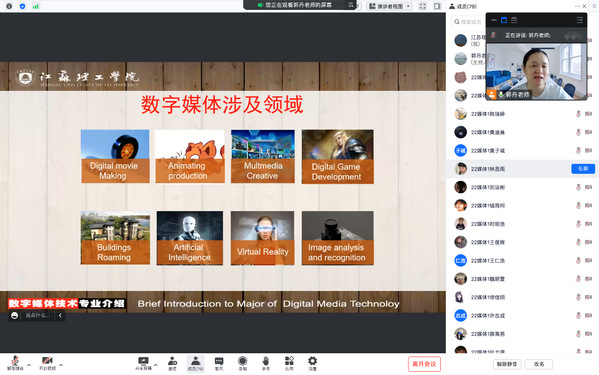Open the share screen icon
Image resolution: width=599 pixels, height=375 pixels.
pyautogui.click(x=143, y=363)
